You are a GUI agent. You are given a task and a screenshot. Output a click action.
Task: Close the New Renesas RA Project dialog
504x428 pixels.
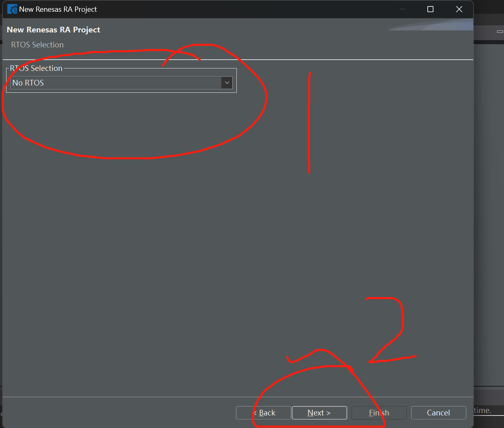459,9
